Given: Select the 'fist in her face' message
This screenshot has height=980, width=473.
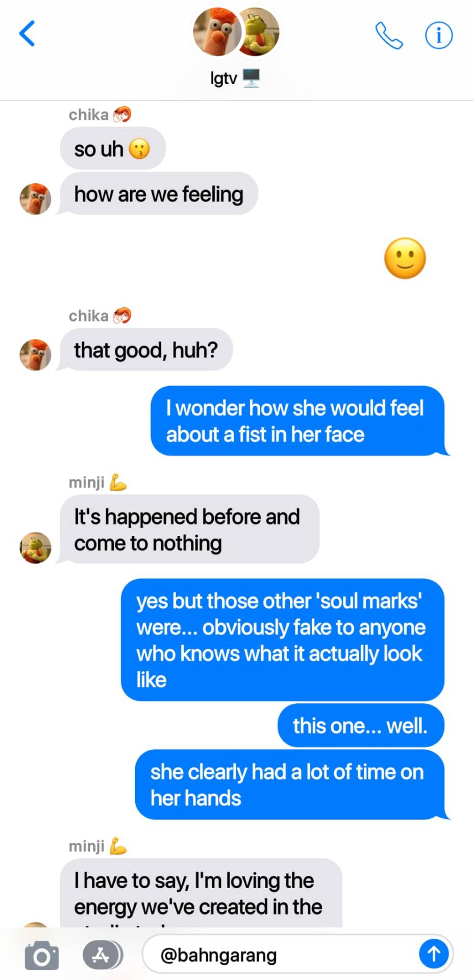Looking at the screenshot, I should point(299,421).
